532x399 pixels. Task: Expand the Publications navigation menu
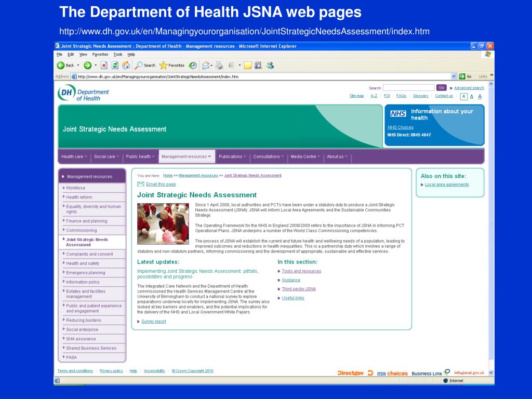click(x=232, y=156)
